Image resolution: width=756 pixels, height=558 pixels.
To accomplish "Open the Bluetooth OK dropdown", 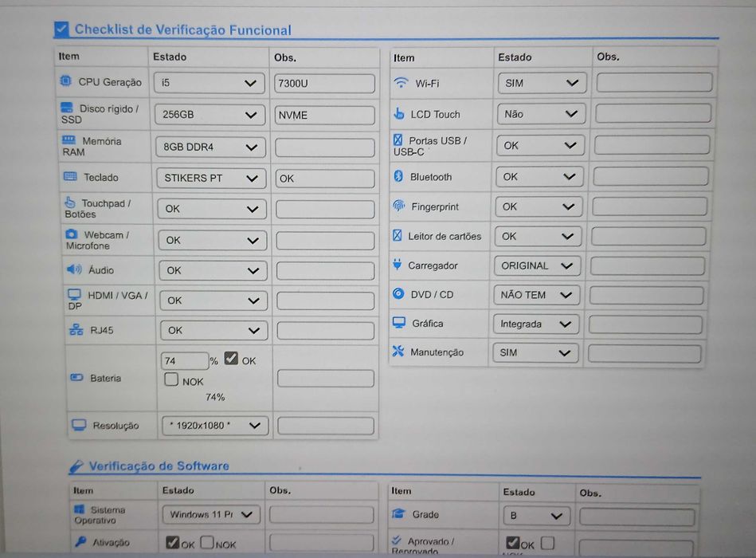I will (x=539, y=176).
